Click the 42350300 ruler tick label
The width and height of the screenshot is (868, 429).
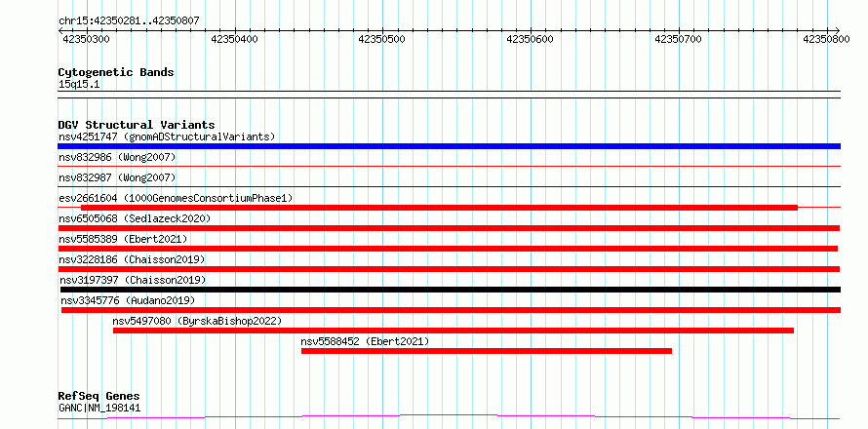pos(86,39)
